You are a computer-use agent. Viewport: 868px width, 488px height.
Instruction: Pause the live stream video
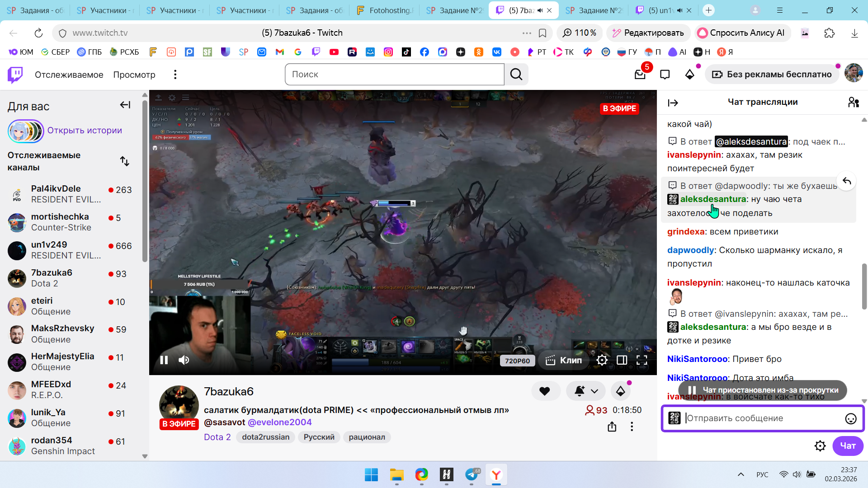coord(164,360)
